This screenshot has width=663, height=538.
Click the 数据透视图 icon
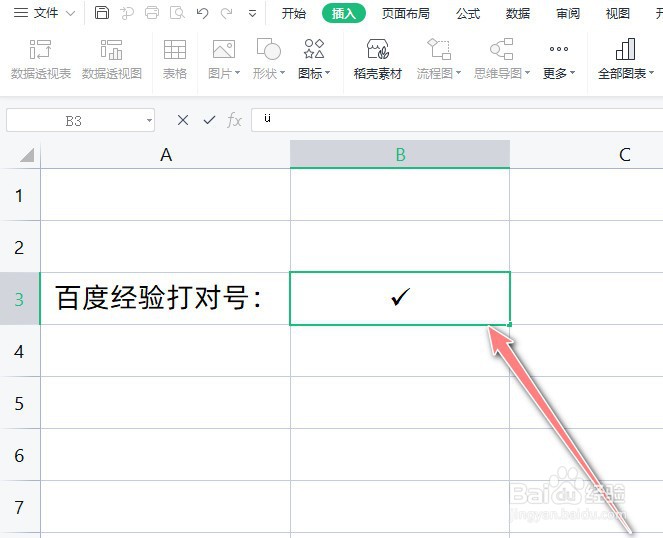pos(112,49)
